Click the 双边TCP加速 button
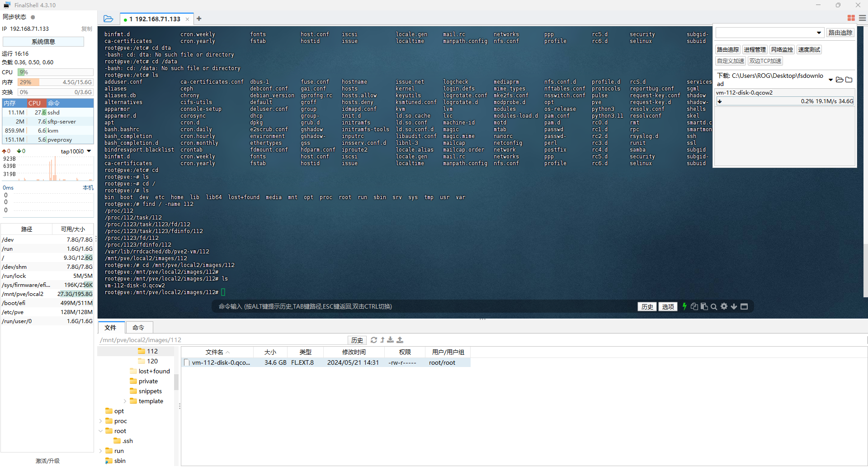The image size is (868, 467). click(x=765, y=61)
